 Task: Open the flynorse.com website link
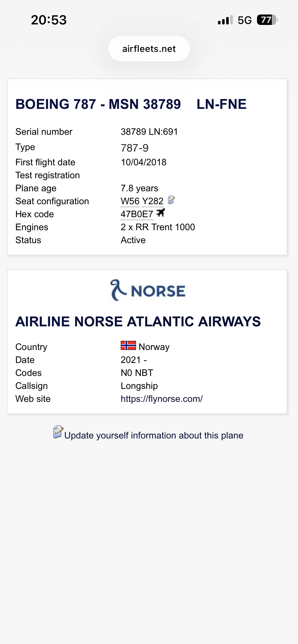(x=161, y=399)
